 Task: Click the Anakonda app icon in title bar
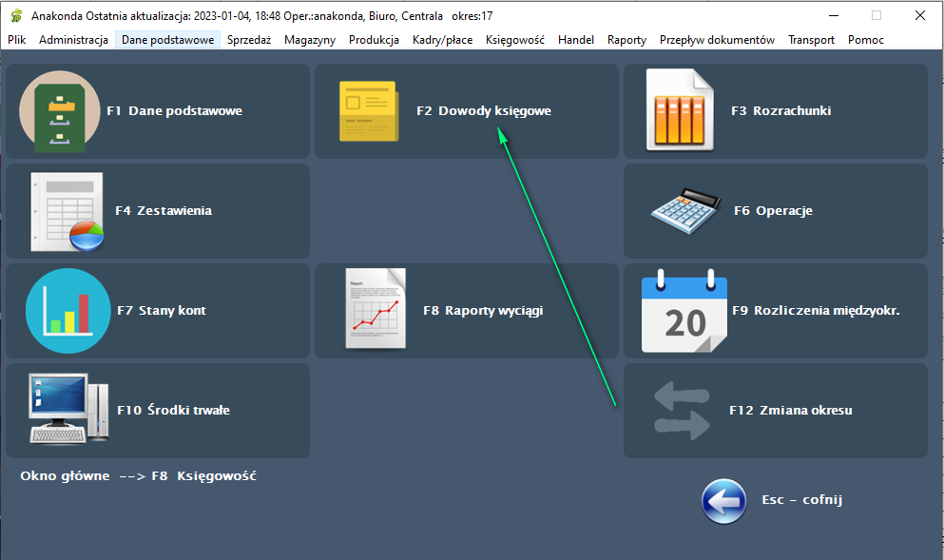coord(16,15)
